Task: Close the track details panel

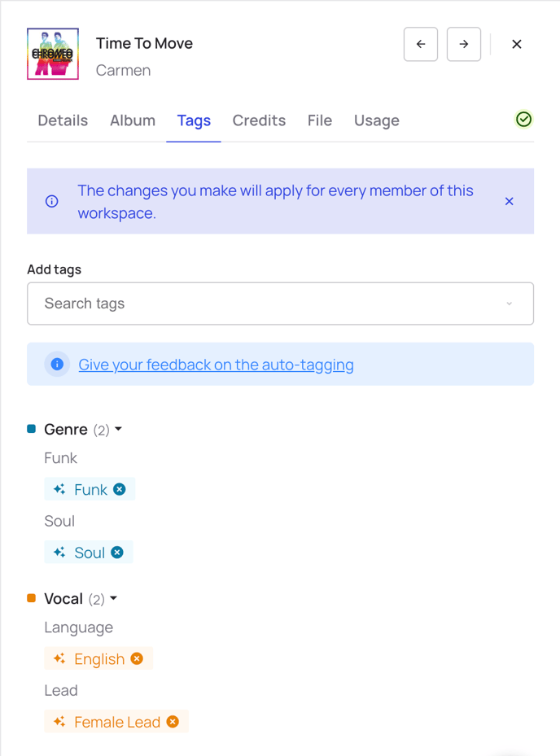Action: click(517, 45)
